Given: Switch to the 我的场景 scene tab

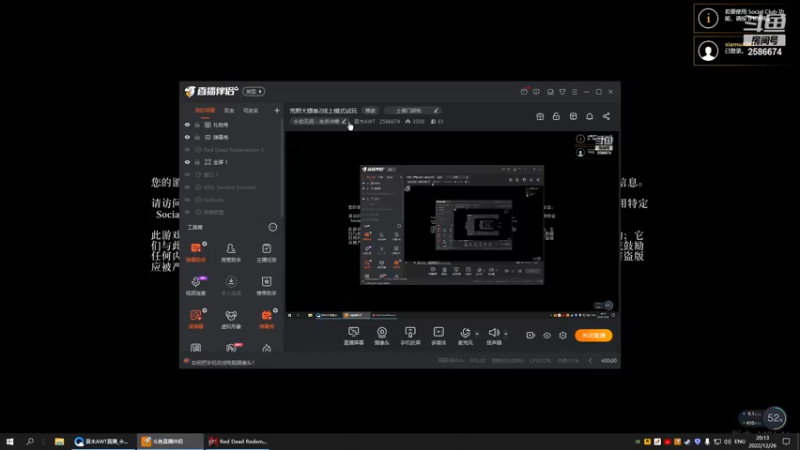Looking at the screenshot, I should [x=205, y=110].
